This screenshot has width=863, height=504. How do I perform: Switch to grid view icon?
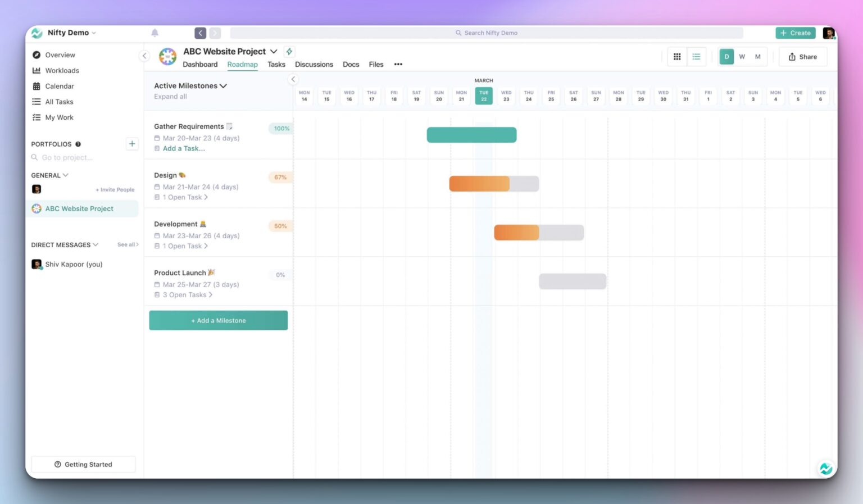coord(677,57)
